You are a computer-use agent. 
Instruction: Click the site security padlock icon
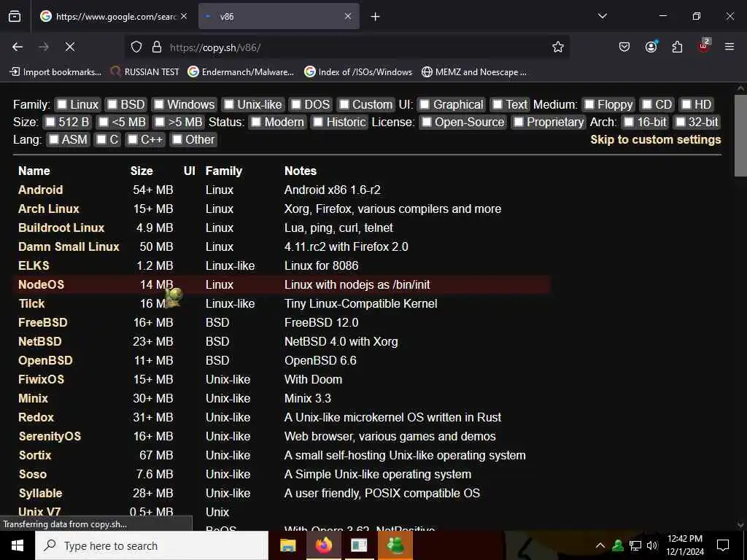156,47
